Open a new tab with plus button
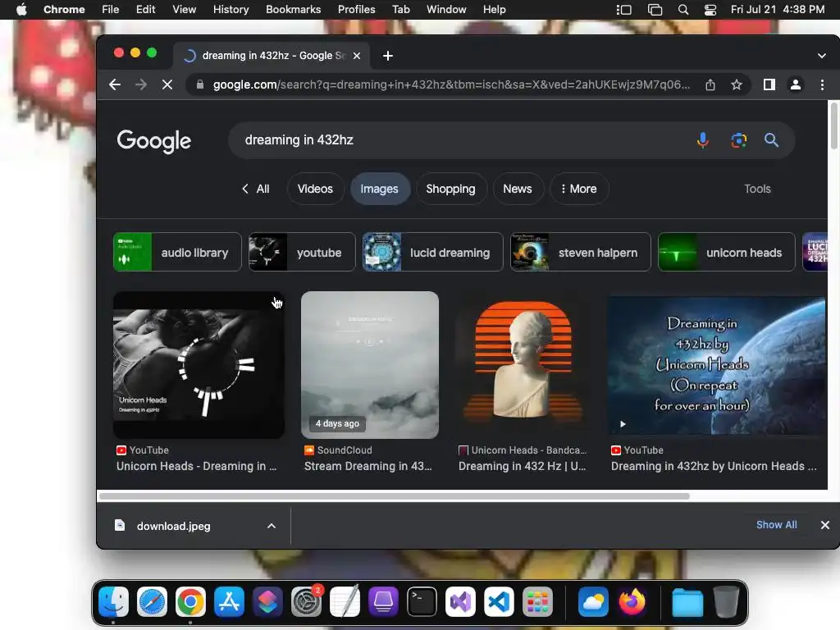This screenshot has height=630, width=840. click(388, 56)
